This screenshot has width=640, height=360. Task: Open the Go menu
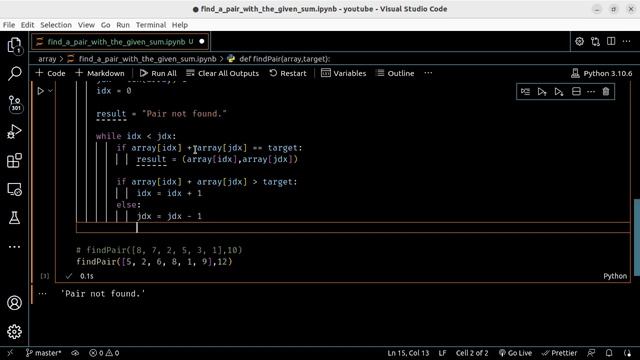point(105,25)
